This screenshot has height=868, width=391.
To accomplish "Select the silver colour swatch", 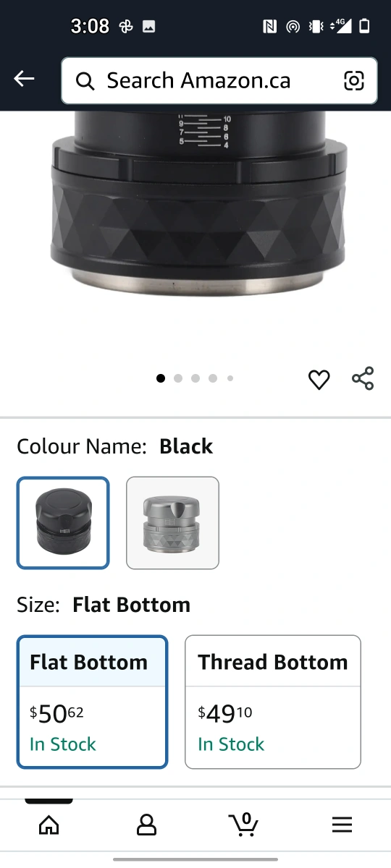I will pyautogui.click(x=172, y=523).
